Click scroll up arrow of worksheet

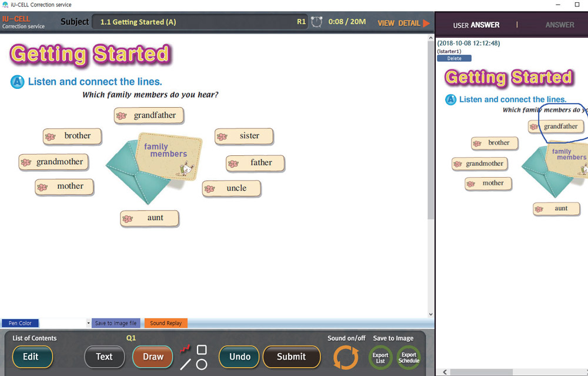point(430,38)
